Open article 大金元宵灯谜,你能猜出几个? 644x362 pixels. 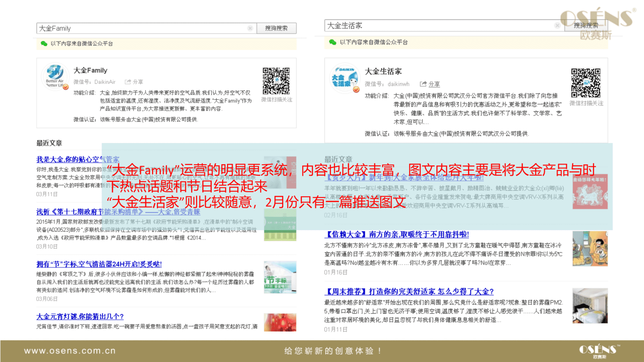(x=80, y=316)
